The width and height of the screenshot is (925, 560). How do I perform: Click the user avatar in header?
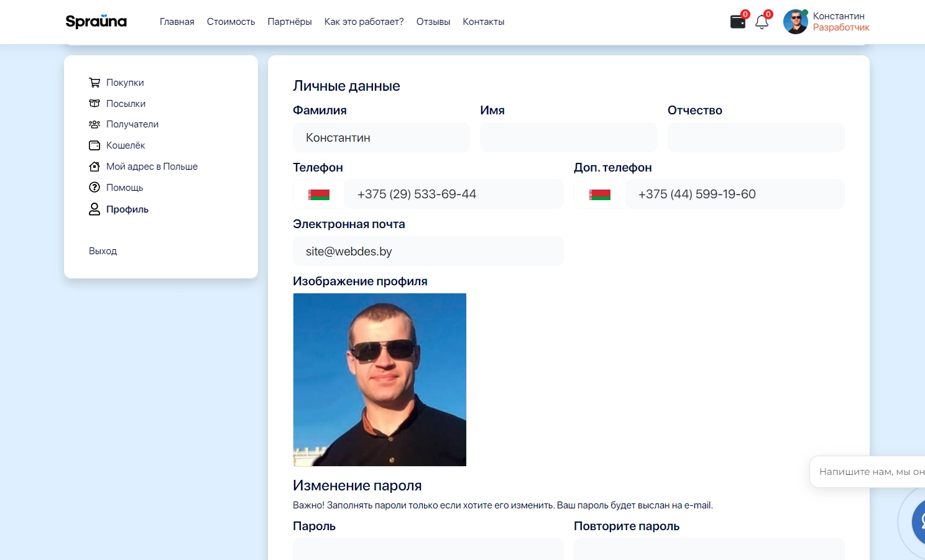tap(795, 22)
